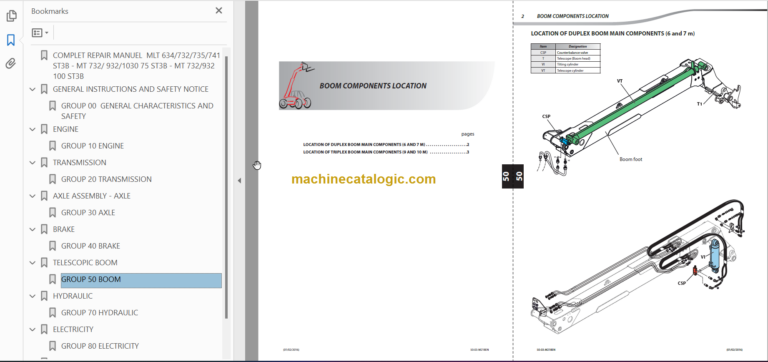This screenshot has width=768, height=362.
Task: Close the Bookmarks panel
Action: pos(218,11)
